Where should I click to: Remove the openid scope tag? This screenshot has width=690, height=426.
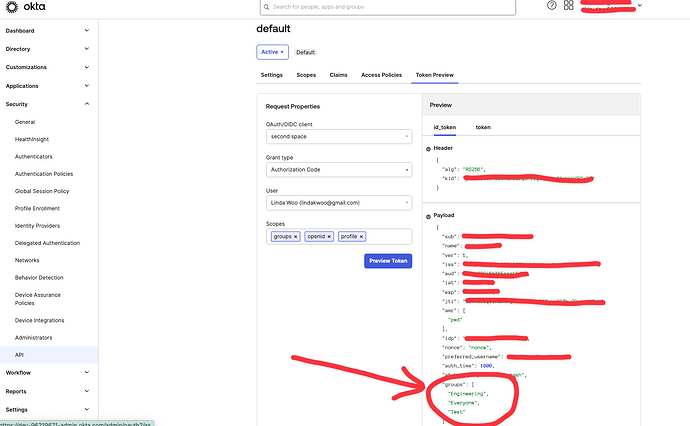329,237
